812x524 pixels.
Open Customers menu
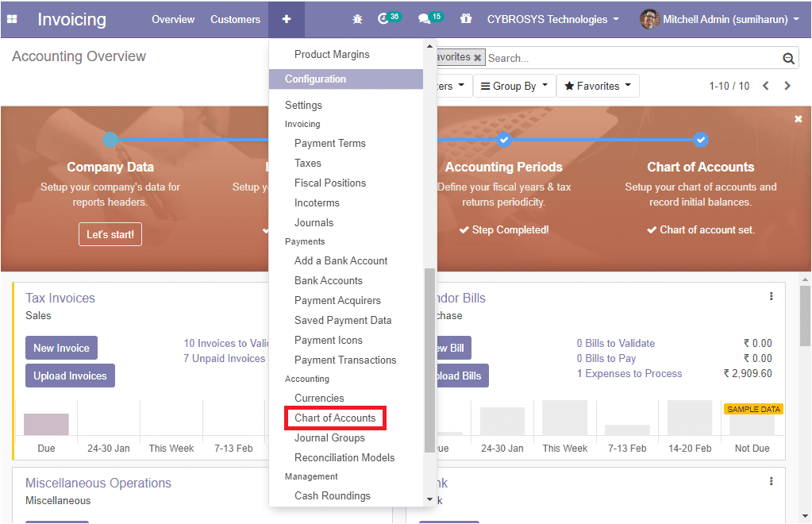tap(235, 19)
